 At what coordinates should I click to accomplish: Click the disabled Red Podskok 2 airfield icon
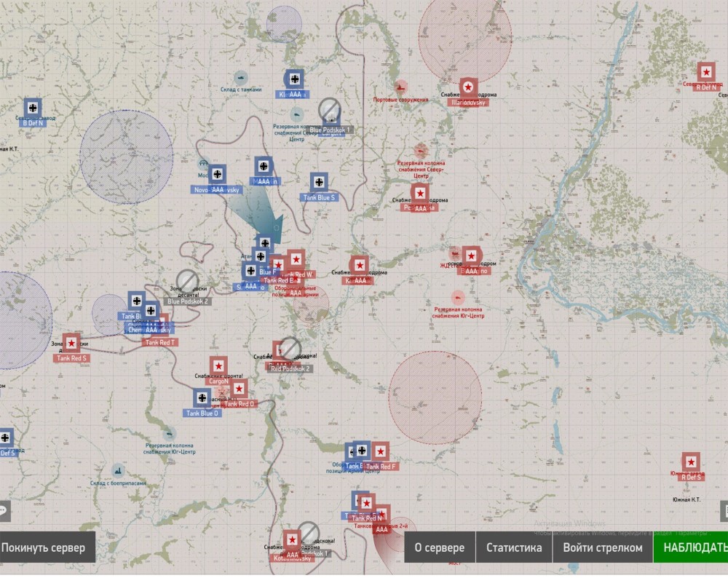[x=289, y=349]
